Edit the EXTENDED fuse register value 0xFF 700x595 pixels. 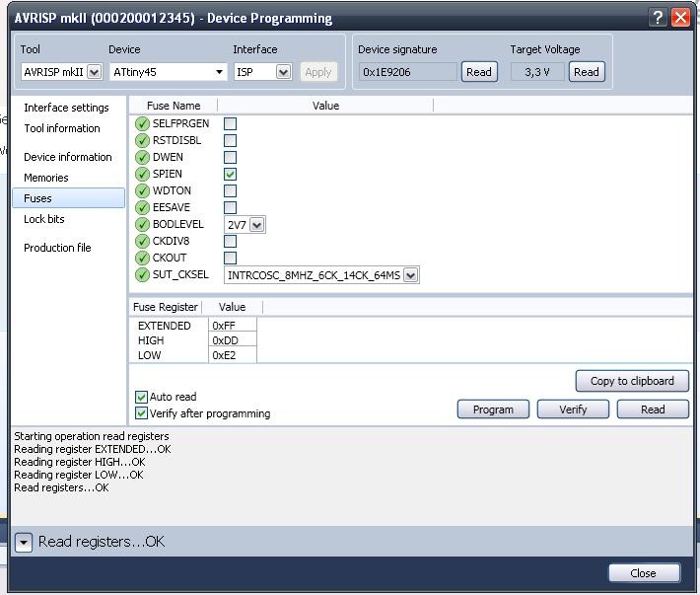(232, 326)
